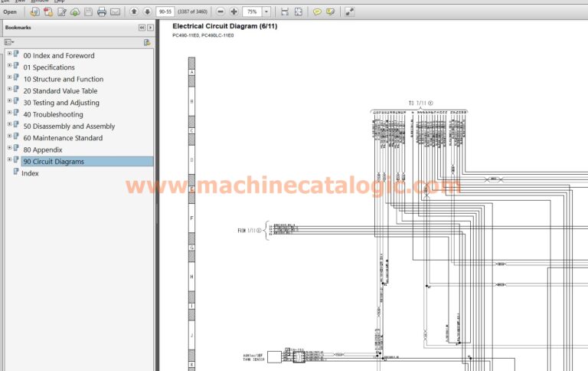Expand the 00 Index and Foreword bookmark

[x=9, y=54]
